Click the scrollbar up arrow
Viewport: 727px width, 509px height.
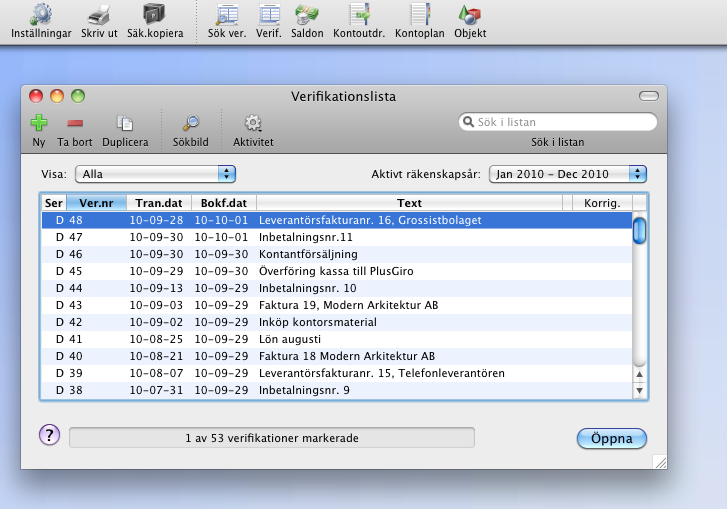(x=639, y=374)
